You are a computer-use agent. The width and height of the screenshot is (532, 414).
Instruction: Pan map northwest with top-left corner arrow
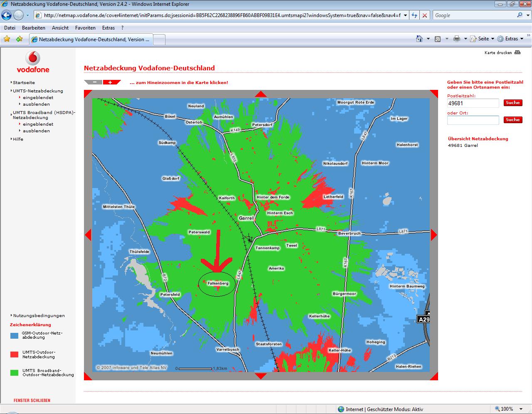coord(87,93)
